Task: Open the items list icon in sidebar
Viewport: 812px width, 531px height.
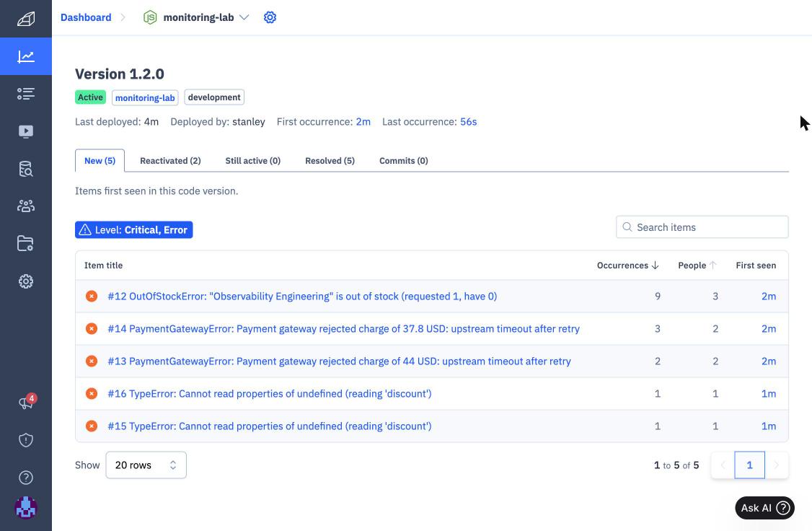Action: [26, 94]
